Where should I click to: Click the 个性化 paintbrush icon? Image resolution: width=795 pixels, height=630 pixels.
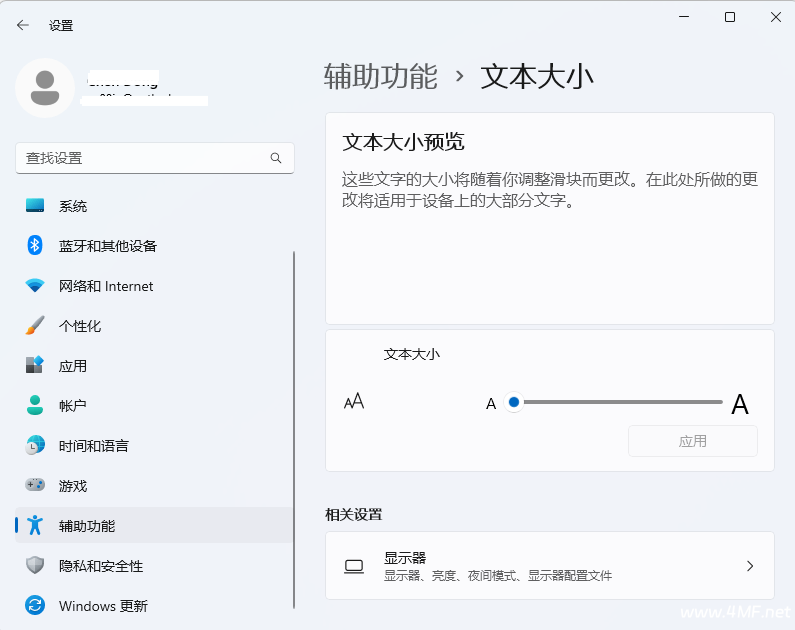35,326
